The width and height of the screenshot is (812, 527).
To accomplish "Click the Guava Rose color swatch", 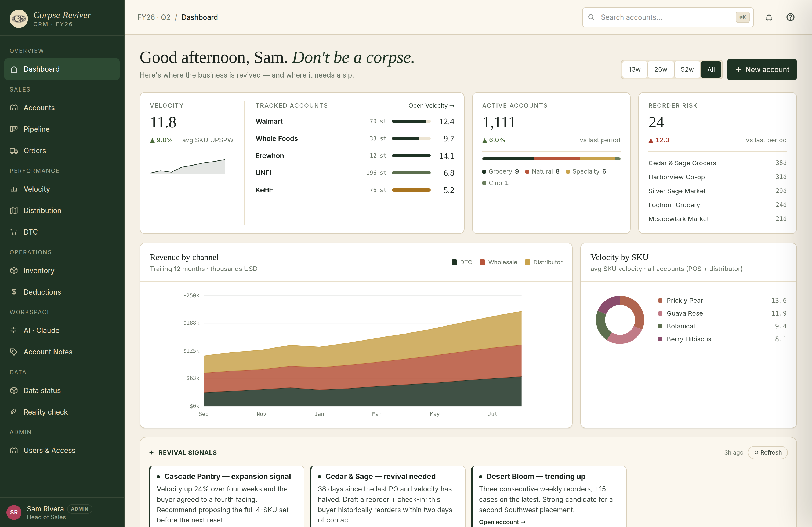I will point(660,314).
